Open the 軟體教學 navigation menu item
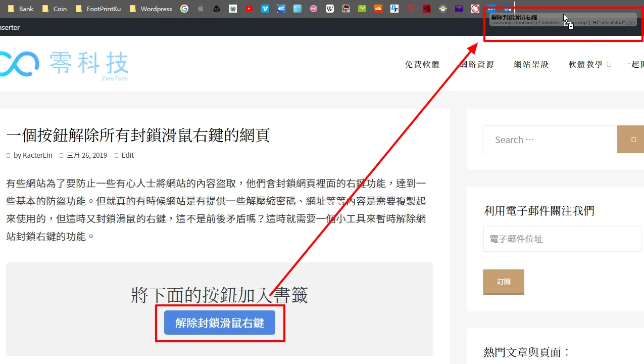This screenshot has width=644, height=364. point(585,64)
